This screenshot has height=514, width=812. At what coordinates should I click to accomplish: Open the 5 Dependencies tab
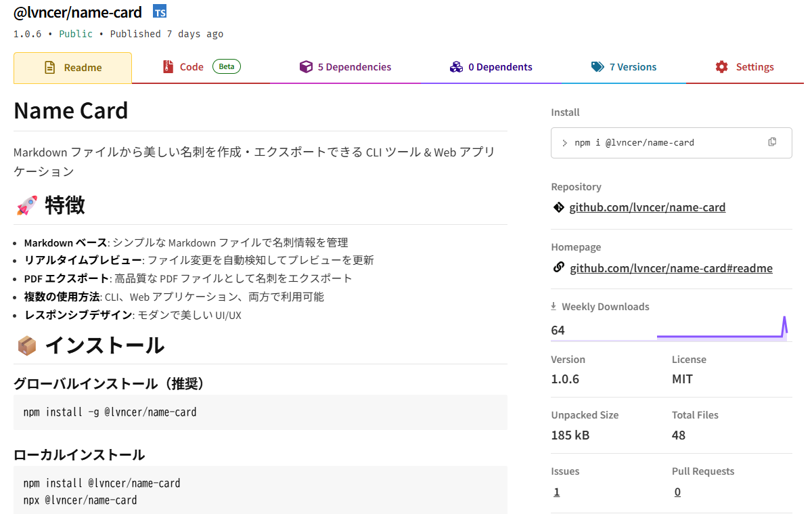345,67
